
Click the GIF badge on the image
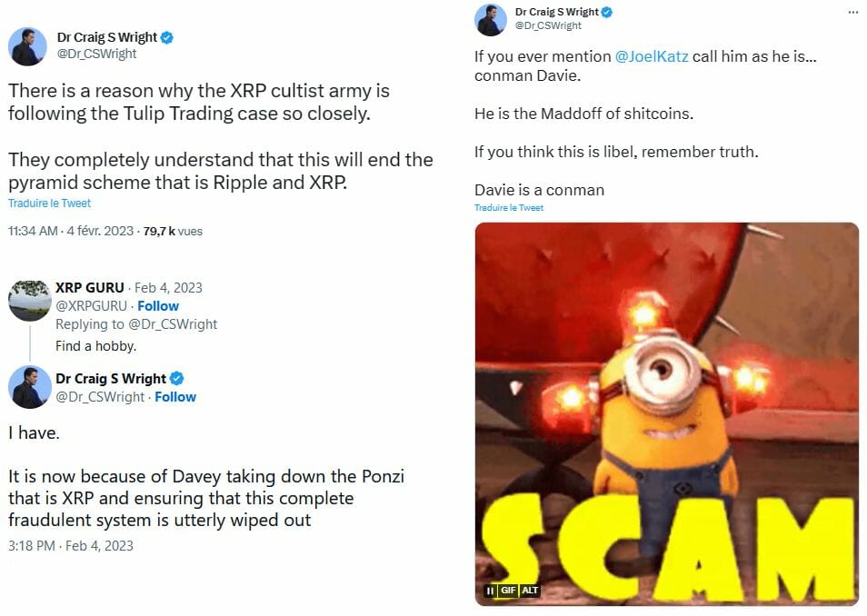coord(508,591)
